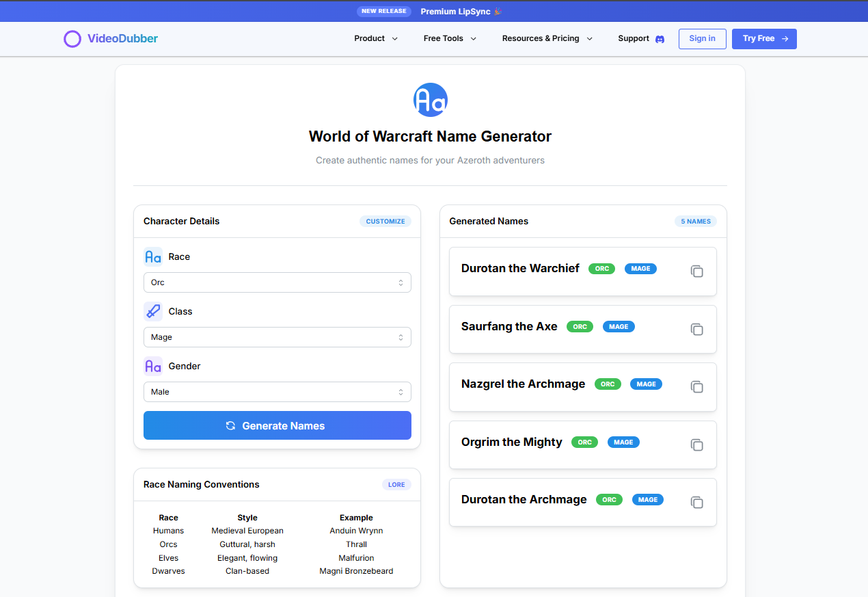Click the NEW RELEASE badge

click(383, 11)
